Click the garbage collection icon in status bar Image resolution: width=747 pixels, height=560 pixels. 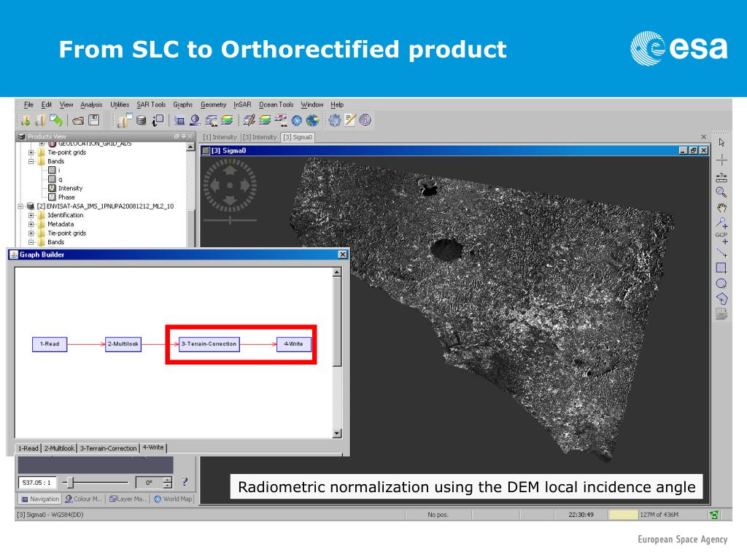pos(713,515)
